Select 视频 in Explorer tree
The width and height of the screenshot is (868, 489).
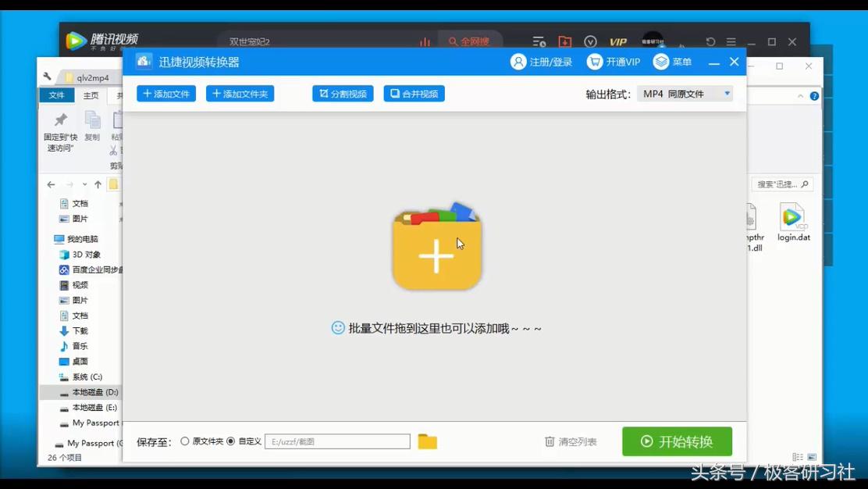[x=73, y=284]
